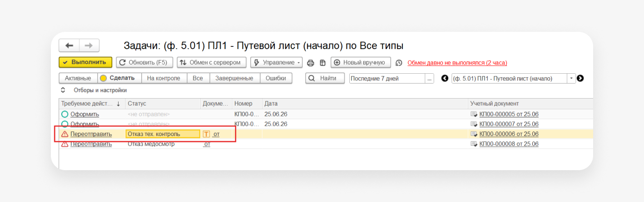Open period picker via the ellipsis button

(430, 78)
